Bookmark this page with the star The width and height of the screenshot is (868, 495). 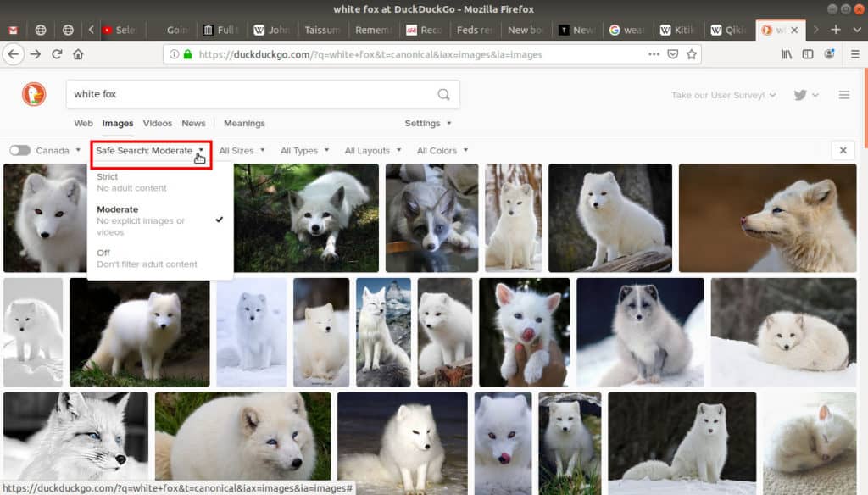[692, 54]
